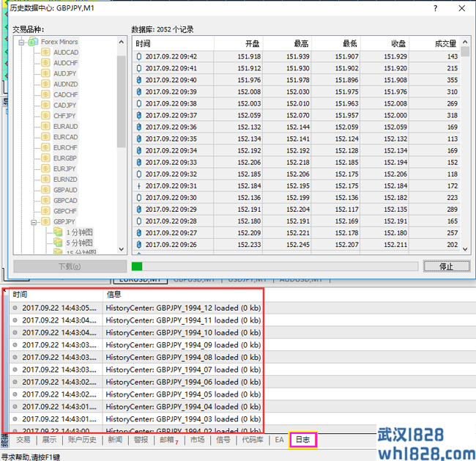Click the 信息 column header in log
476x461 pixels.
tap(114, 295)
